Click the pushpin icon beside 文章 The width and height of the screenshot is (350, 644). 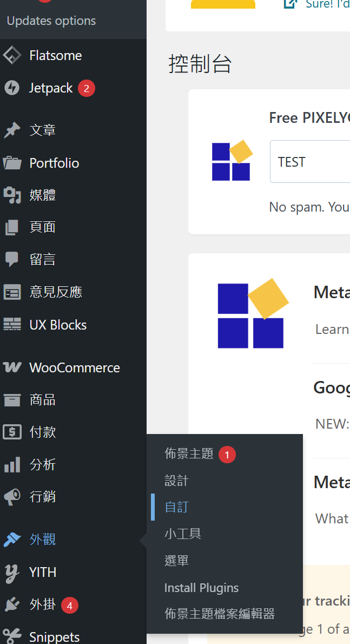(x=12, y=130)
